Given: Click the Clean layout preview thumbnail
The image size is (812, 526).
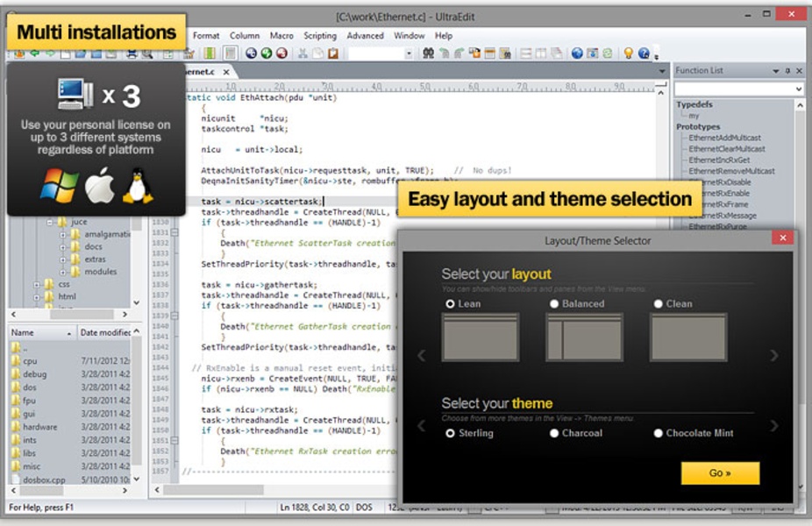Looking at the screenshot, I should click(687, 338).
